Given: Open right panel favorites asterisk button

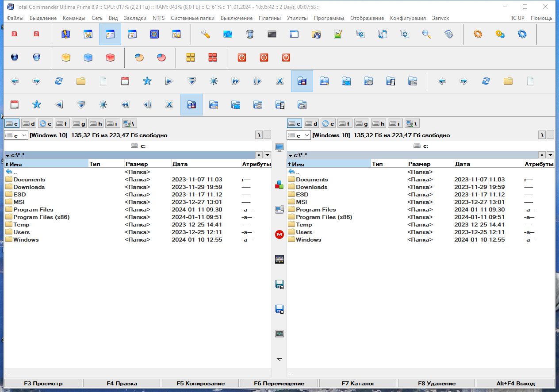Looking at the screenshot, I should tap(542, 155).
